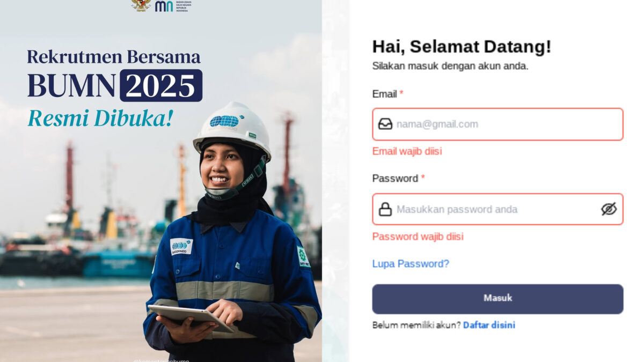Click the 'Password wajib diisi' error message
The width and height of the screenshot is (644, 362).
[x=418, y=237]
